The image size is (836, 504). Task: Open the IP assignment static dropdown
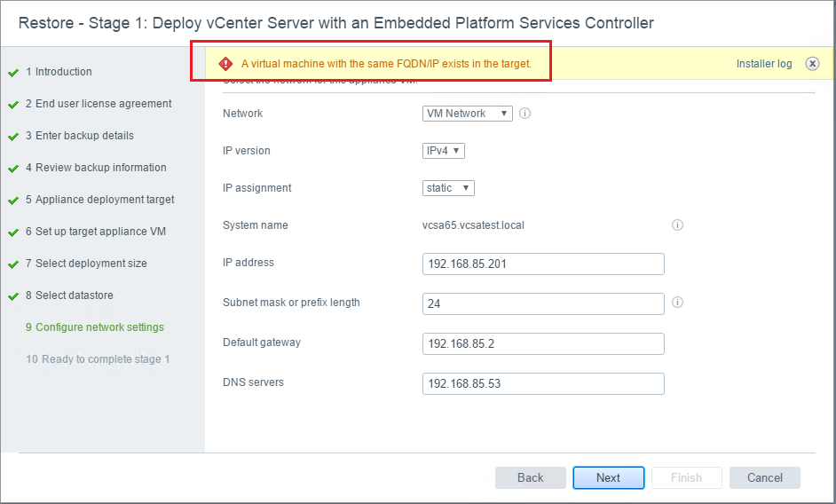pyautogui.click(x=449, y=188)
